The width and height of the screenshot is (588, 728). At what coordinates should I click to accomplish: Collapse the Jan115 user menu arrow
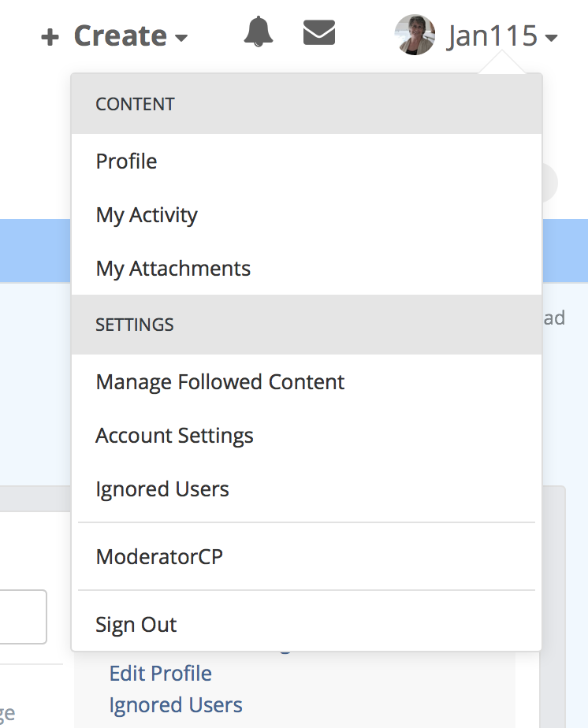(551, 38)
